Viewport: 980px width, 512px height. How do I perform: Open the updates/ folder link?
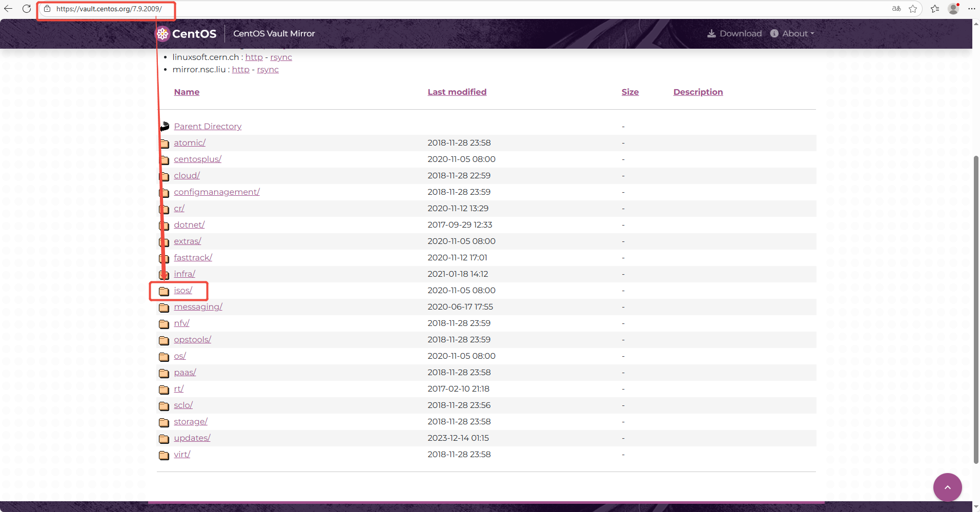pyautogui.click(x=192, y=438)
